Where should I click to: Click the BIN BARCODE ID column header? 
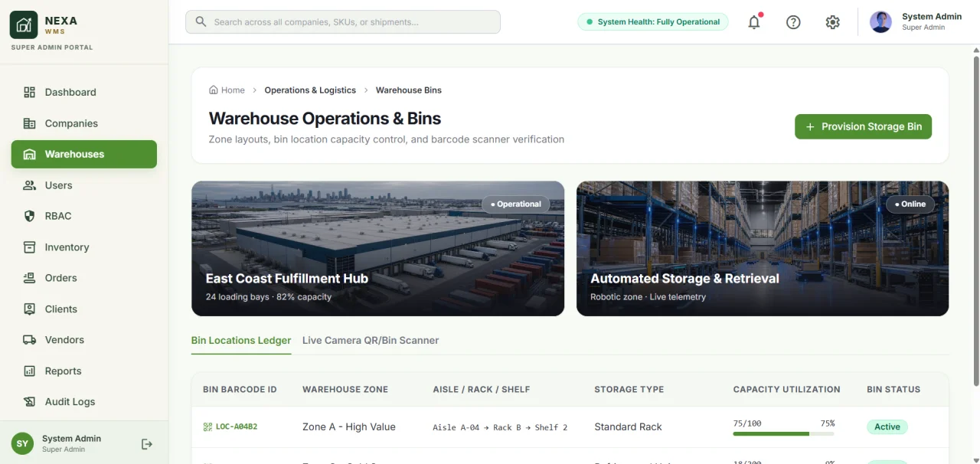point(240,390)
